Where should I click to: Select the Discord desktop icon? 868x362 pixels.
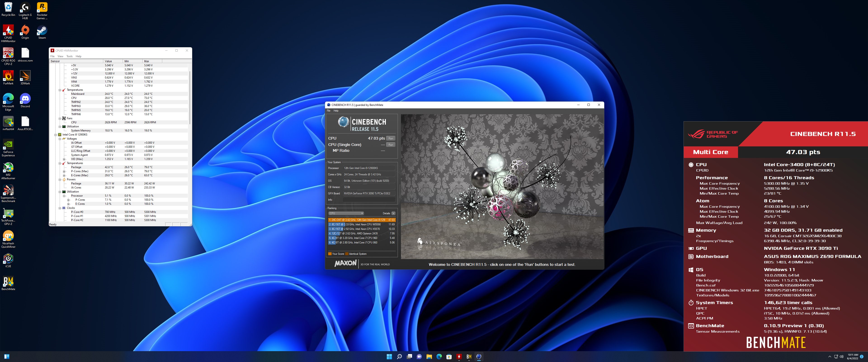[x=25, y=100]
